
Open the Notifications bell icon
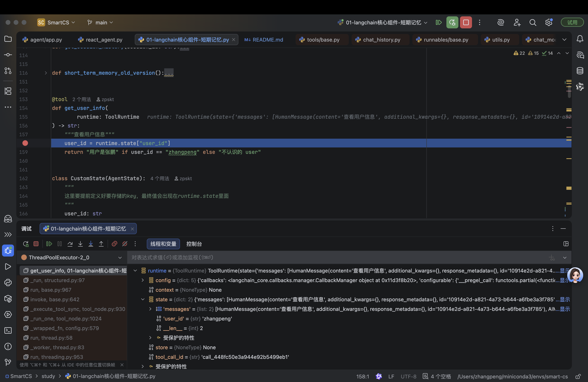pos(580,39)
